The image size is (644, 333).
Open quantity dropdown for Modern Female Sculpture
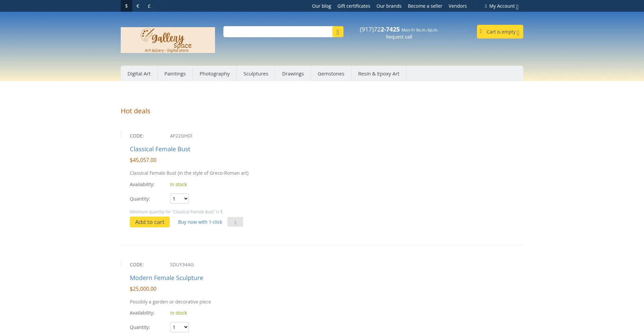coord(179,327)
